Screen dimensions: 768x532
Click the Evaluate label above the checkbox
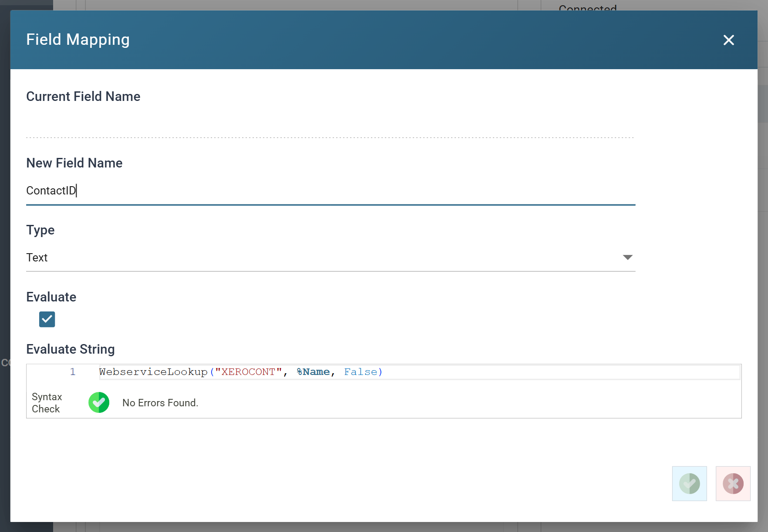pyautogui.click(x=51, y=297)
